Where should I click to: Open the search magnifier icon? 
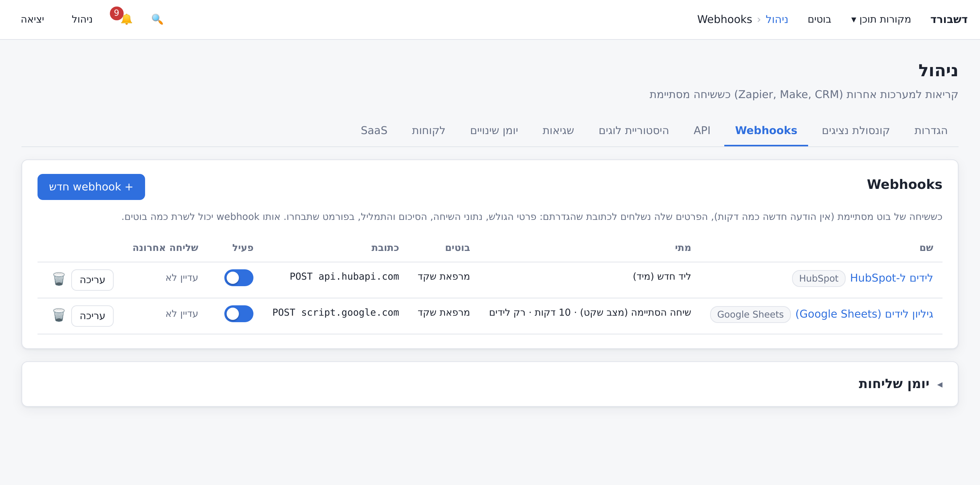point(157,19)
